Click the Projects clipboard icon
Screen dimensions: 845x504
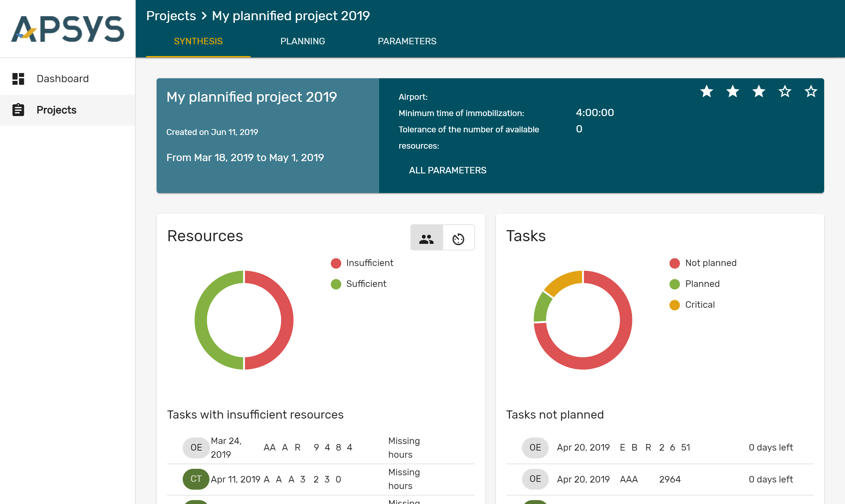[18, 110]
